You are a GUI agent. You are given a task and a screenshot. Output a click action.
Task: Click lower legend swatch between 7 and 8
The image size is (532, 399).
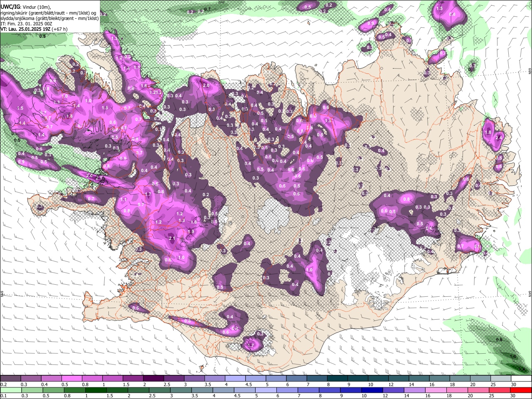(x=309, y=390)
